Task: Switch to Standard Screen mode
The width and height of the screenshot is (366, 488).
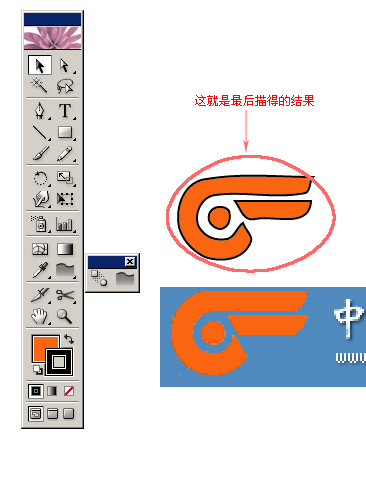Action: (x=36, y=414)
